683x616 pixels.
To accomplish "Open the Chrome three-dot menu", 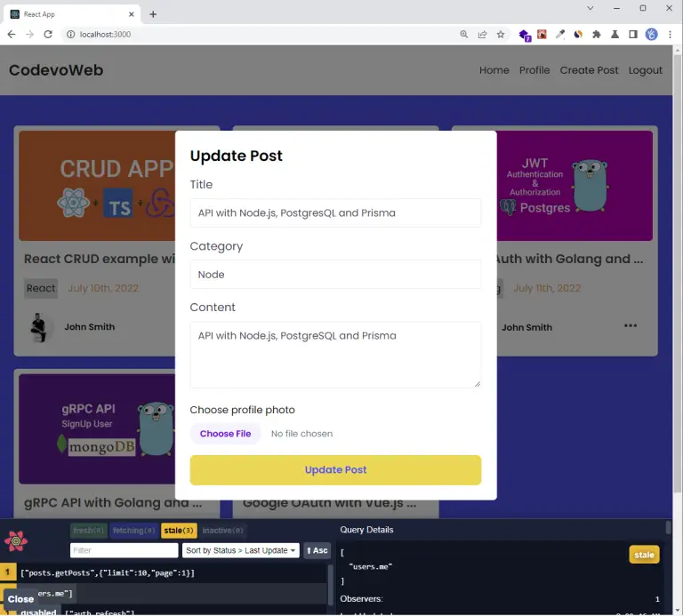I will pos(671,35).
